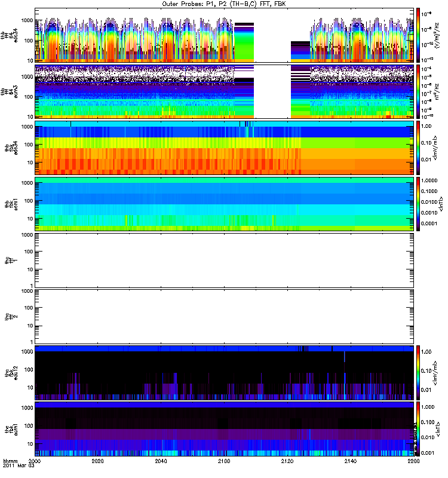The height and width of the screenshot is (478, 448).
Task: Click the '2011 Mar 03' date label
Action: [19, 466]
